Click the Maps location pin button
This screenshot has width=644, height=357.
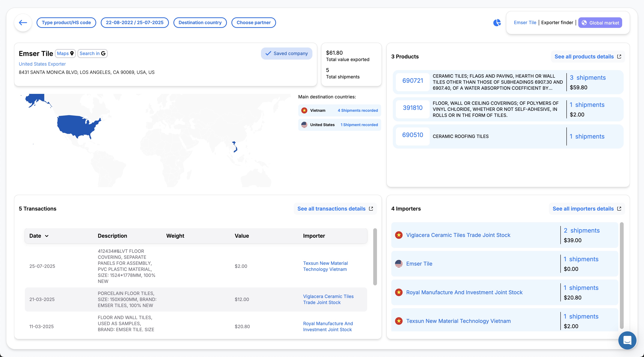(65, 54)
